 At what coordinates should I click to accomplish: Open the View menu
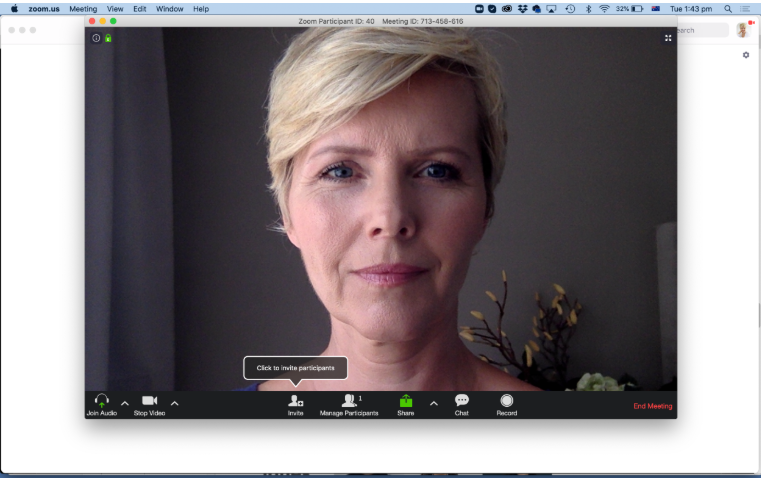pyautogui.click(x=115, y=9)
